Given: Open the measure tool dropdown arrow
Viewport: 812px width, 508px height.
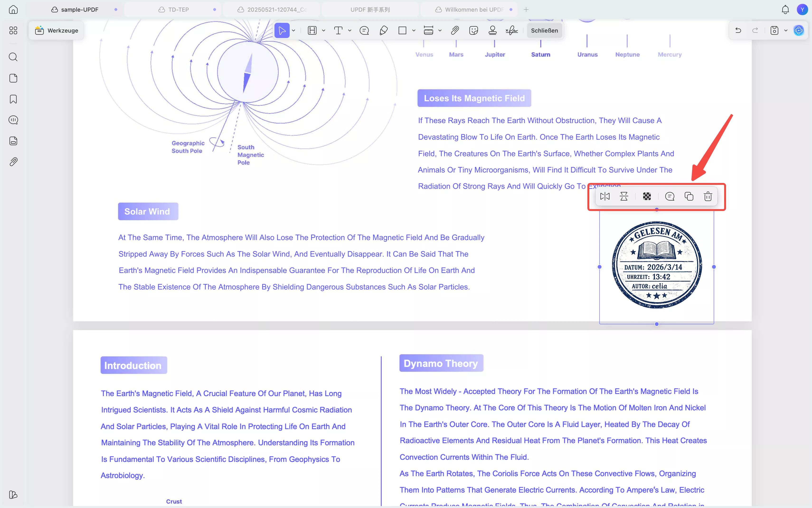Looking at the screenshot, I should coord(440,31).
